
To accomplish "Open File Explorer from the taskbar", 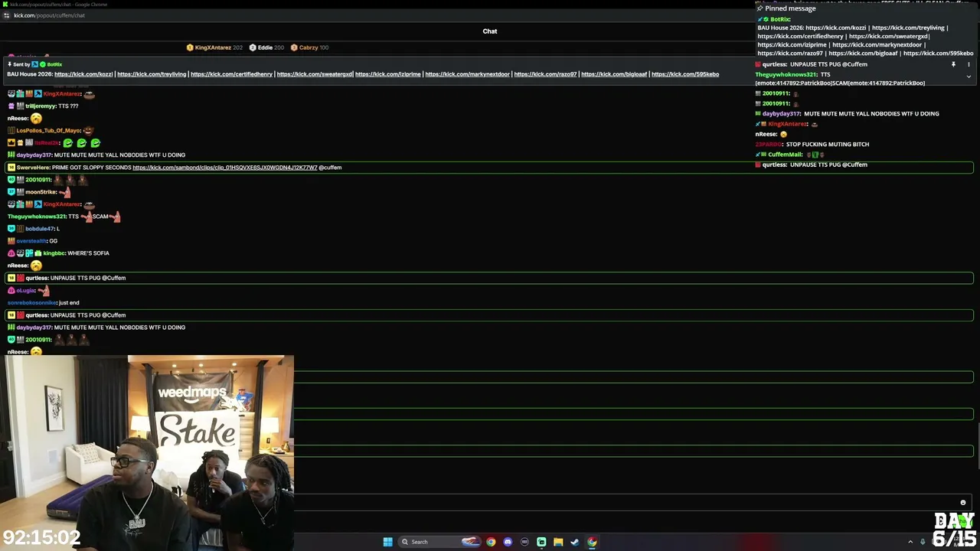I will [x=558, y=542].
